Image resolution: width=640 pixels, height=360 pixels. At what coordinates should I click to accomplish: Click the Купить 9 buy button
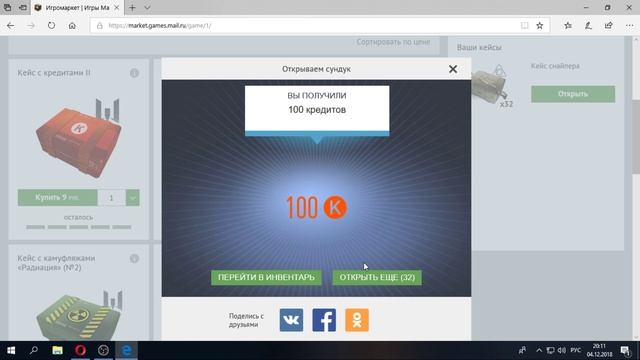58,198
